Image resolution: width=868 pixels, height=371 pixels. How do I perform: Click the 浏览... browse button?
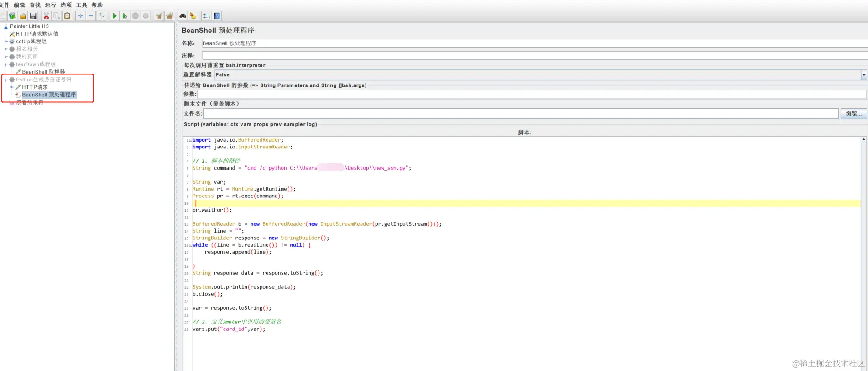click(x=853, y=114)
